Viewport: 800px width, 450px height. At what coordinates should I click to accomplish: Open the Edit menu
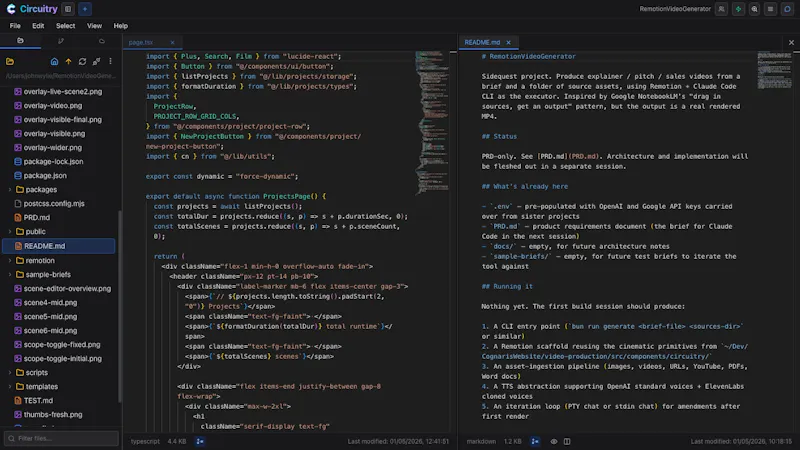click(x=38, y=26)
